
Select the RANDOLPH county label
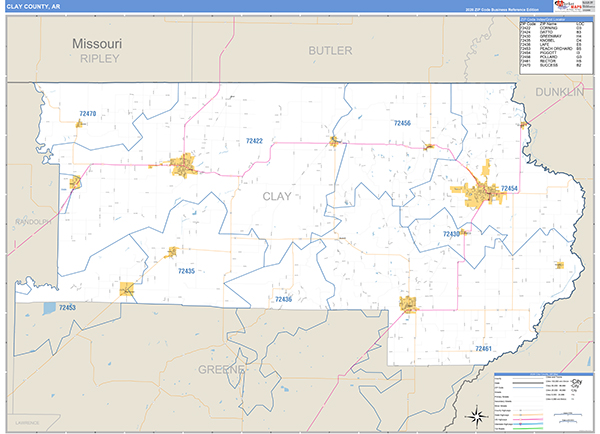click(33, 222)
